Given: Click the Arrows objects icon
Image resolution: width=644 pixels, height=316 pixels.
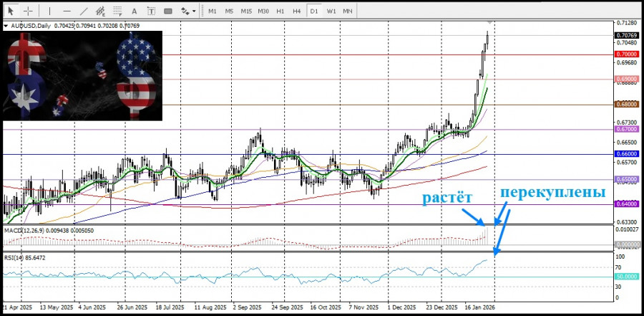Looking at the screenshot, I should (x=185, y=11).
